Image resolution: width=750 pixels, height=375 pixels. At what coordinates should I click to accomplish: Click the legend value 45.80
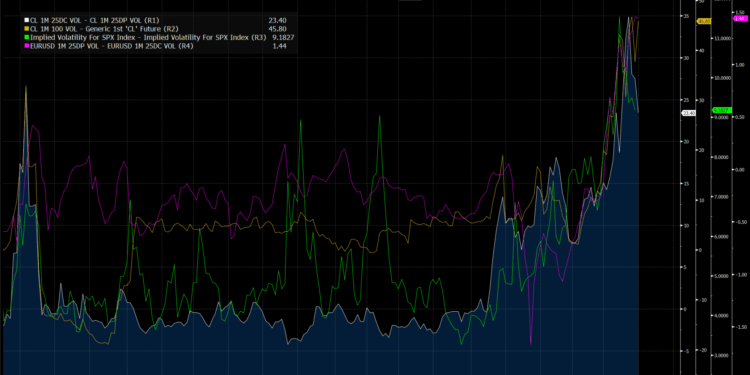[278, 29]
